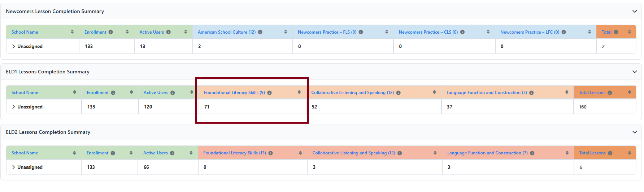The height and width of the screenshot is (192, 644).
Task: Click info icon beside Newcomers Active Users
Action: [169, 32]
